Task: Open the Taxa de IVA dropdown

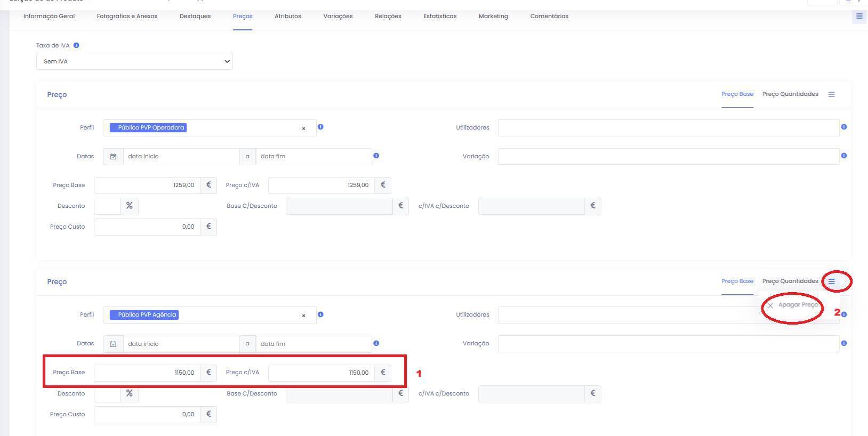Action: [134, 61]
